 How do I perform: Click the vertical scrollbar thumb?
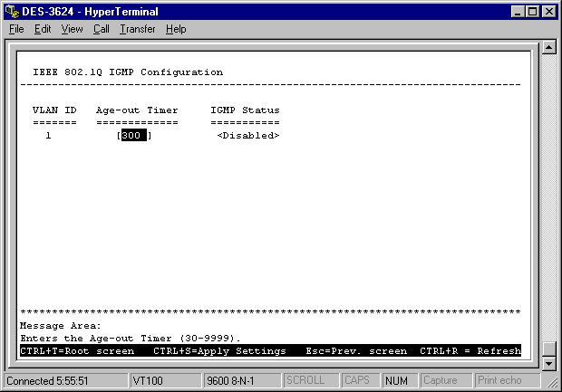coord(547,349)
